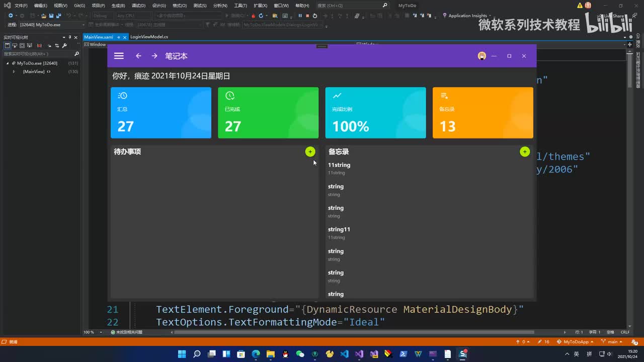Click the Open File folder icon
644x362 pixels.
point(44,16)
